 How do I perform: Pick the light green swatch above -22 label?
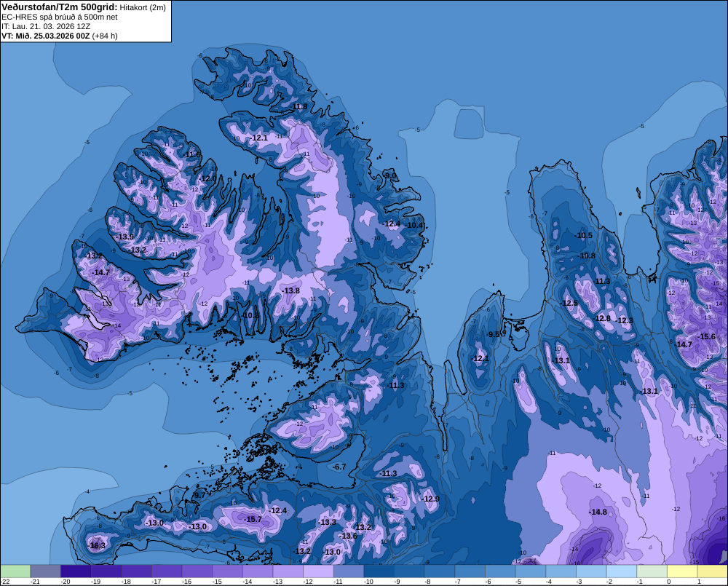click(x=15, y=571)
